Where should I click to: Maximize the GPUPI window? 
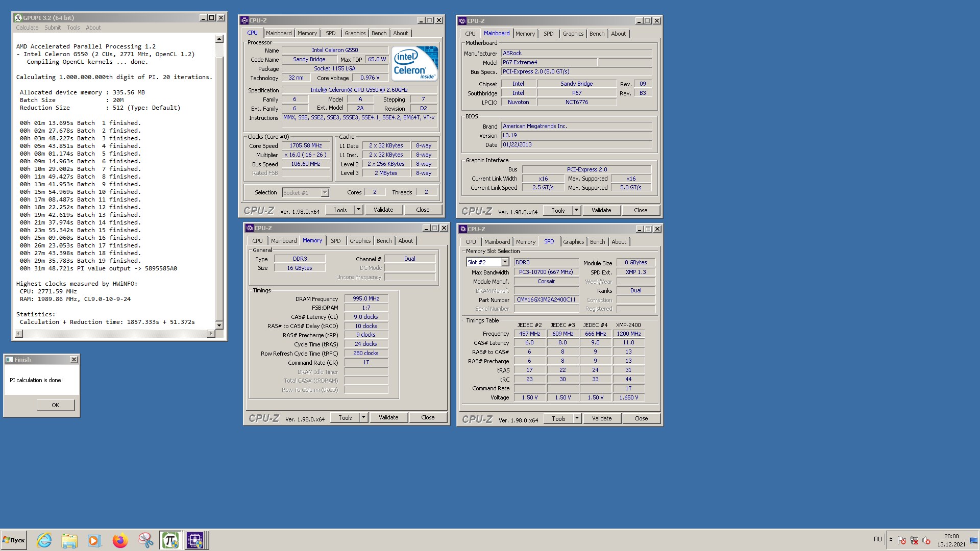212,18
